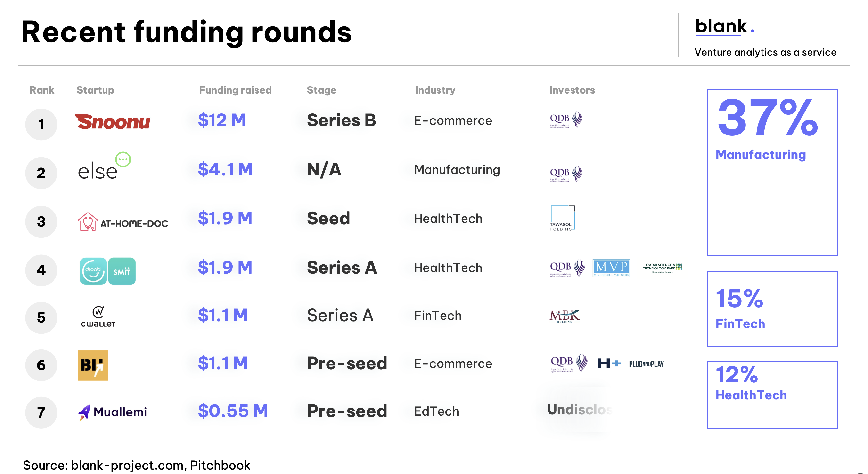Open the blank. brand logo
The height and width of the screenshot is (474, 868).
(x=724, y=27)
